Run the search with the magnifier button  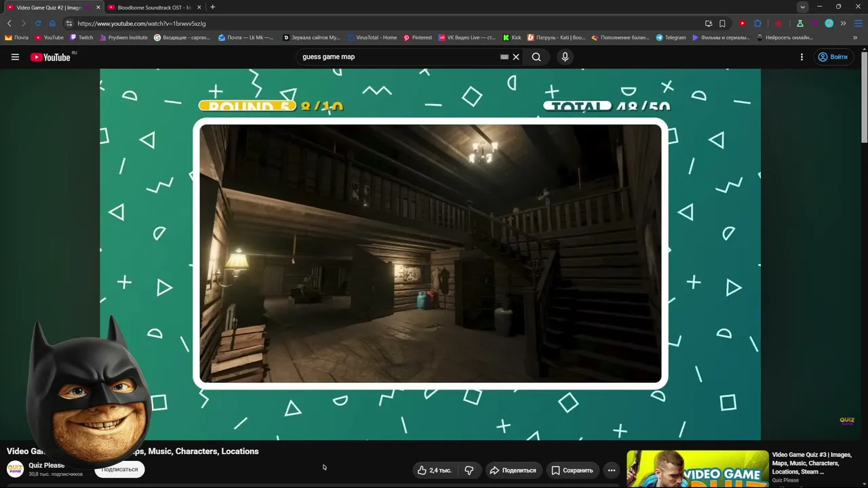click(x=536, y=57)
